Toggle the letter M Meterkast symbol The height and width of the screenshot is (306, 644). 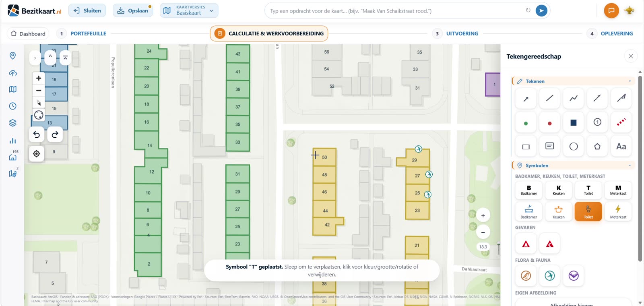(618, 190)
